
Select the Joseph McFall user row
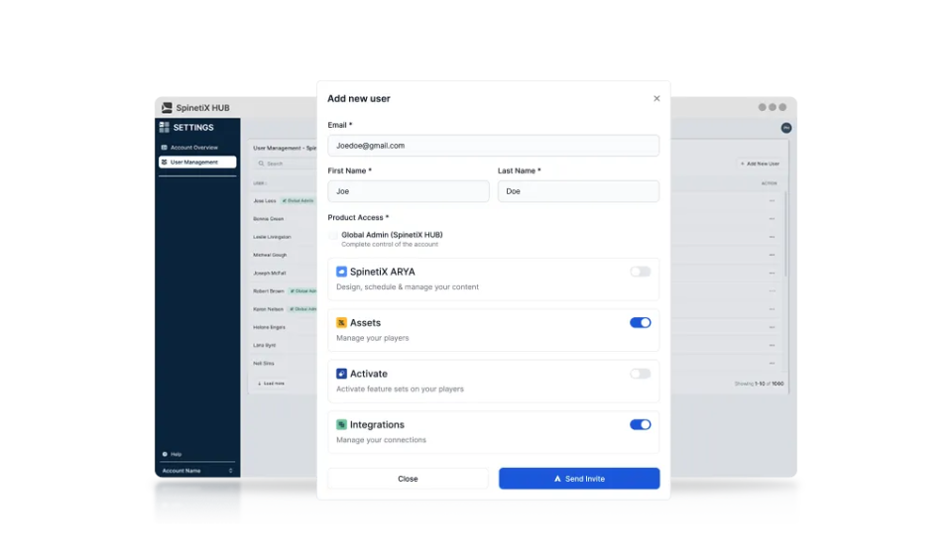point(285,273)
